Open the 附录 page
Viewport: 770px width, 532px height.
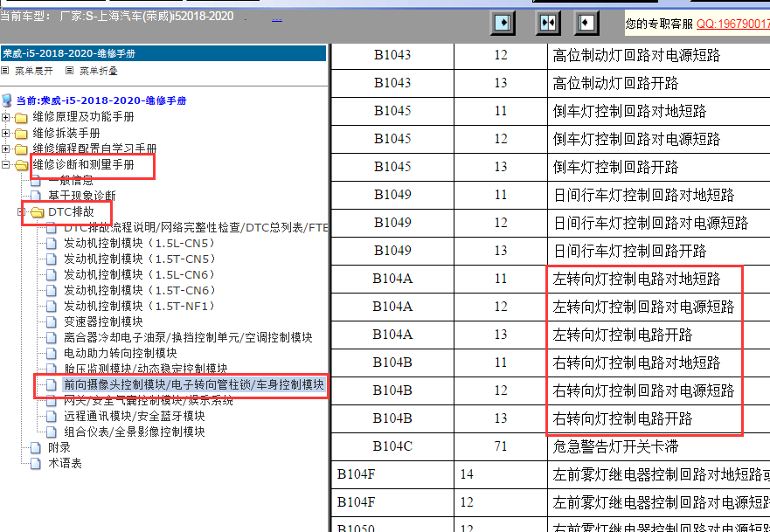pos(59,447)
